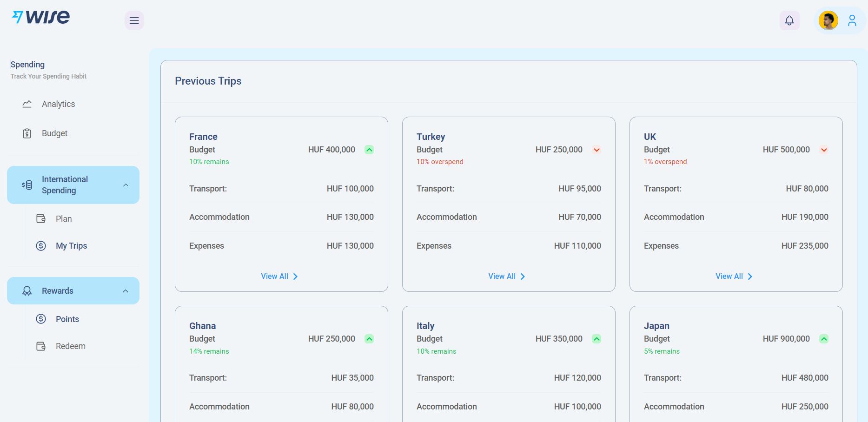Open the user profile avatar
The width and height of the screenshot is (868, 422).
(828, 20)
